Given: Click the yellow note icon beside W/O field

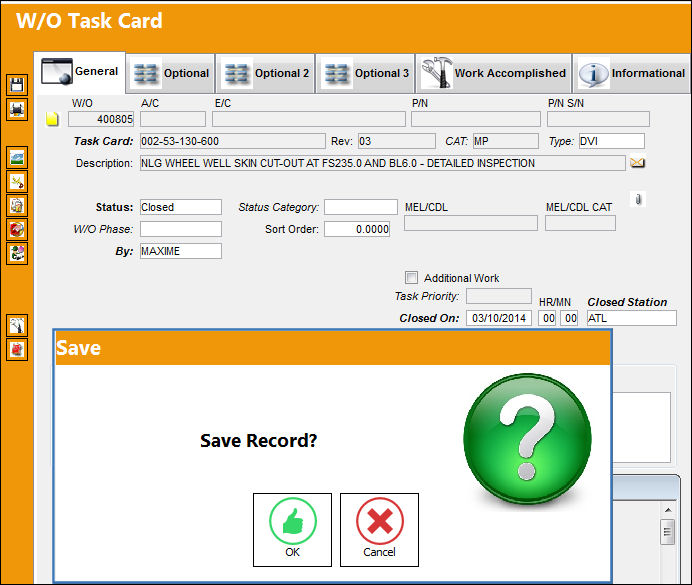Looking at the screenshot, I should [53, 119].
